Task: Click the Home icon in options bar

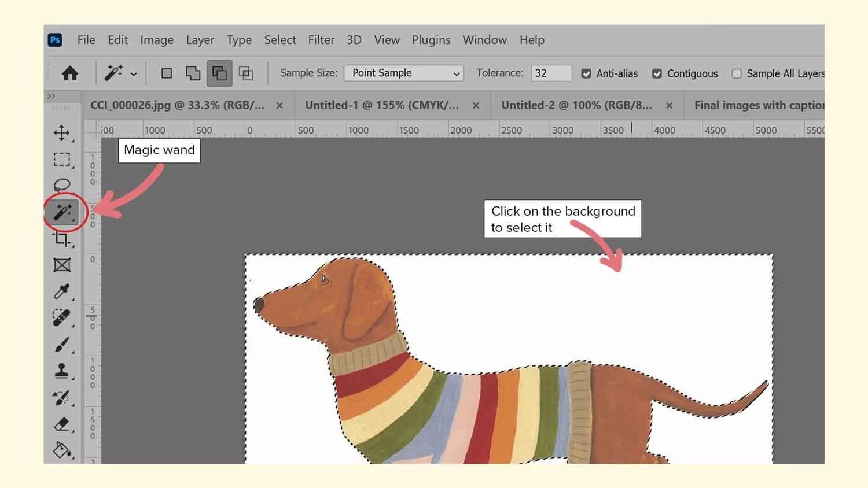Action: (70, 73)
